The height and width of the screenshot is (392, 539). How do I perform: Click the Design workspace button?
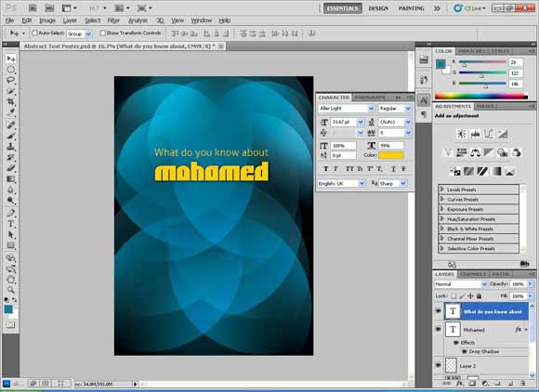coord(378,8)
